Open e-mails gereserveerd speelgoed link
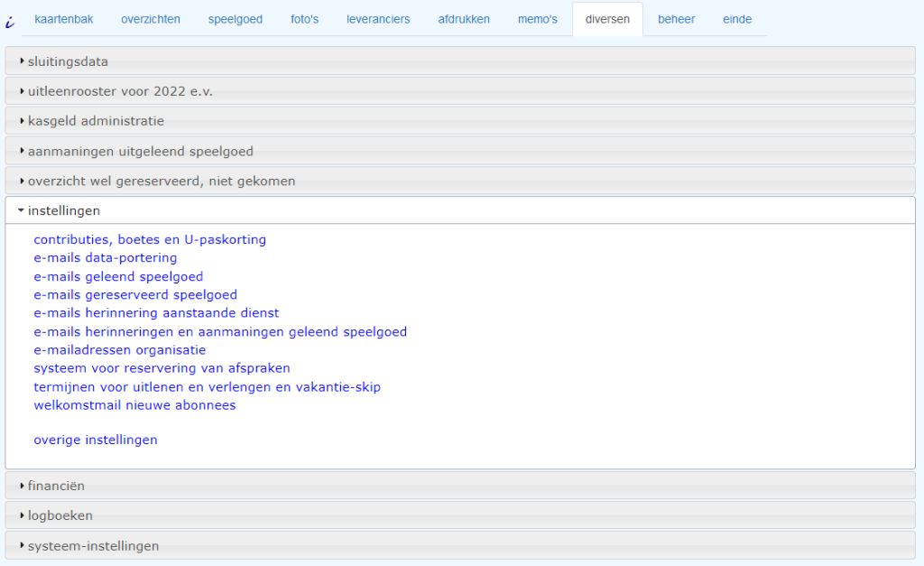The height and width of the screenshot is (566, 924). coord(135,295)
